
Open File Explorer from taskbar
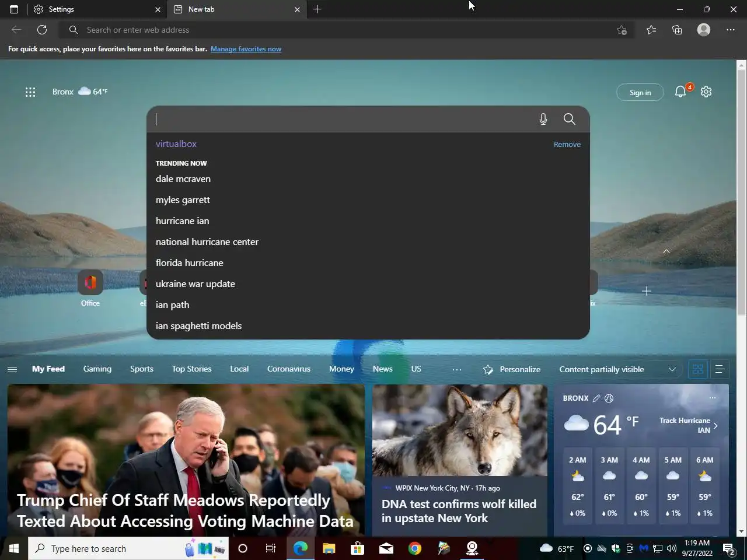(329, 548)
